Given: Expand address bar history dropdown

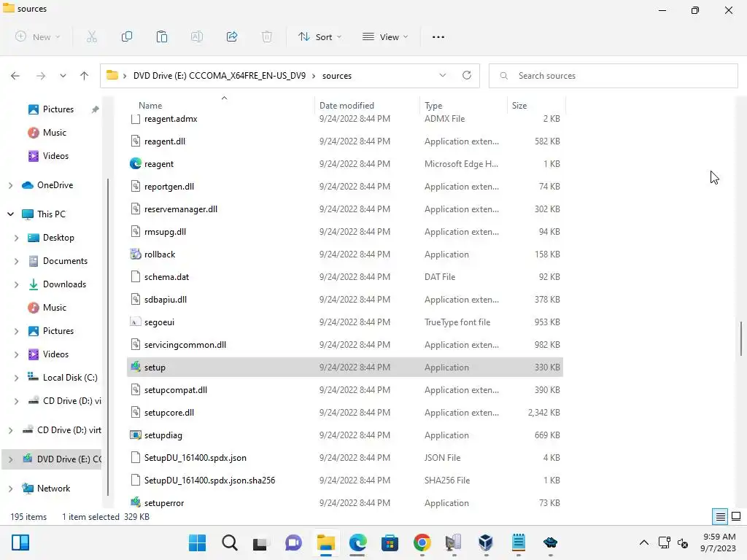Looking at the screenshot, I should (443, 75).
